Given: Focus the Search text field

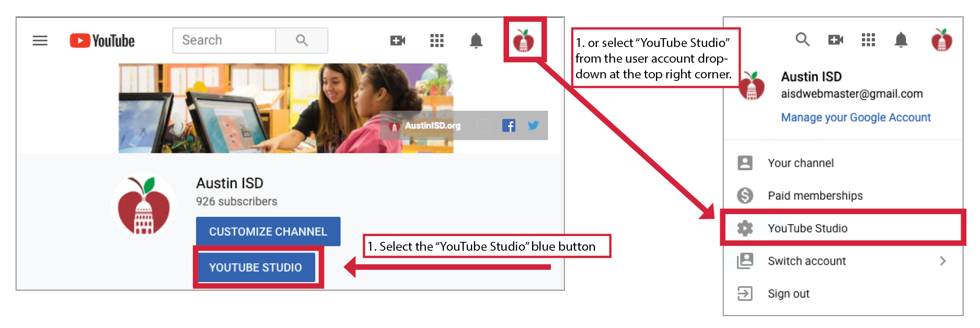Looking at the screenshot, I should 224,41.
